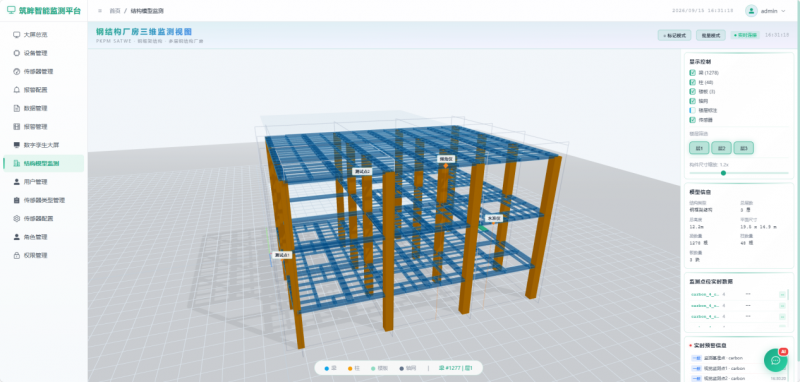The width and height of the screenshot is (800, 382).
Task: Click the first carbon row action icon
Action: tap(782, 294)
